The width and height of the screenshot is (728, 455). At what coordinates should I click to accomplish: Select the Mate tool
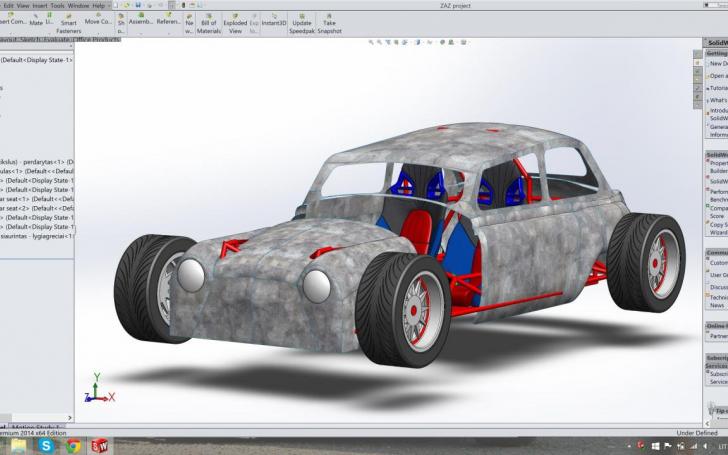(35, 20)
